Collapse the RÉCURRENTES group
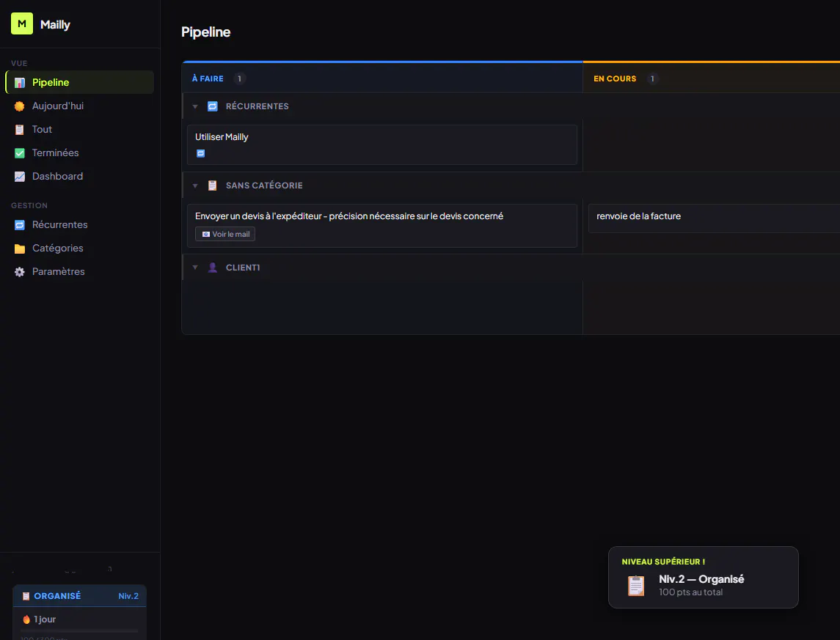This screenshot has width=840, height=640. tap(195, 106)
